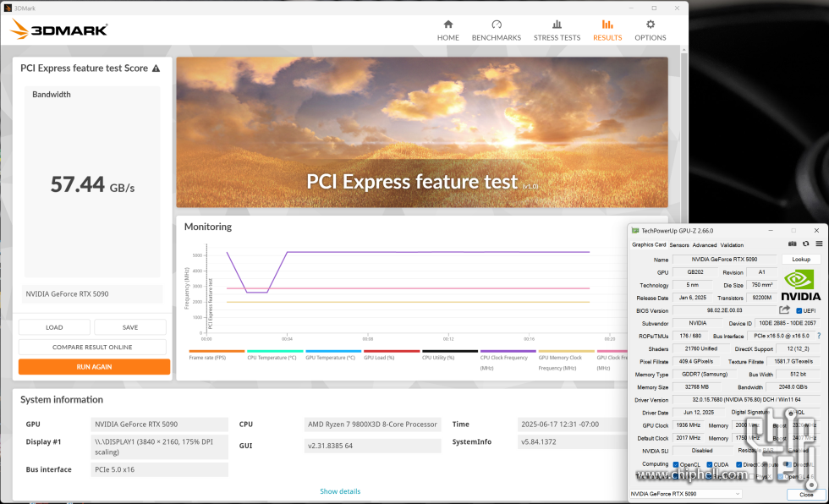Click the BIOS export share icon
The image size is (829, 504).
click(x=785, y=310)
